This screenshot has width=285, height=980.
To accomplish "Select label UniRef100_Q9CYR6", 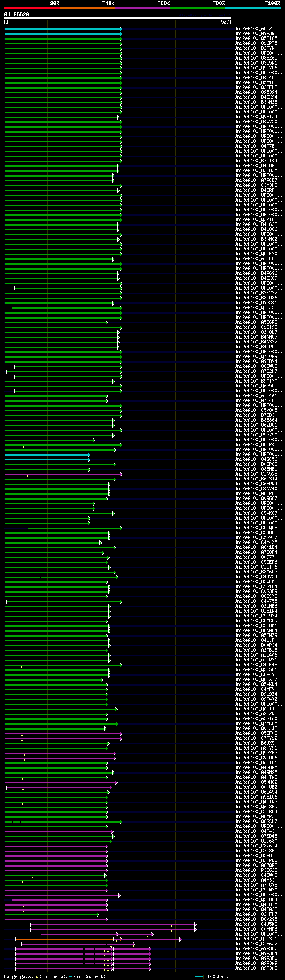I will click(x=256, y=68).
